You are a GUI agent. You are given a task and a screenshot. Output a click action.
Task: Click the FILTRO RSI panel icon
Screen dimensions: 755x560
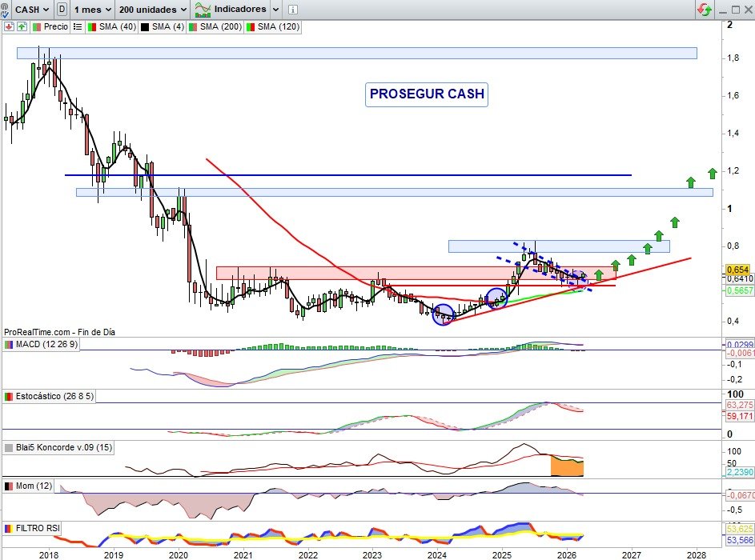coord(9,528)
